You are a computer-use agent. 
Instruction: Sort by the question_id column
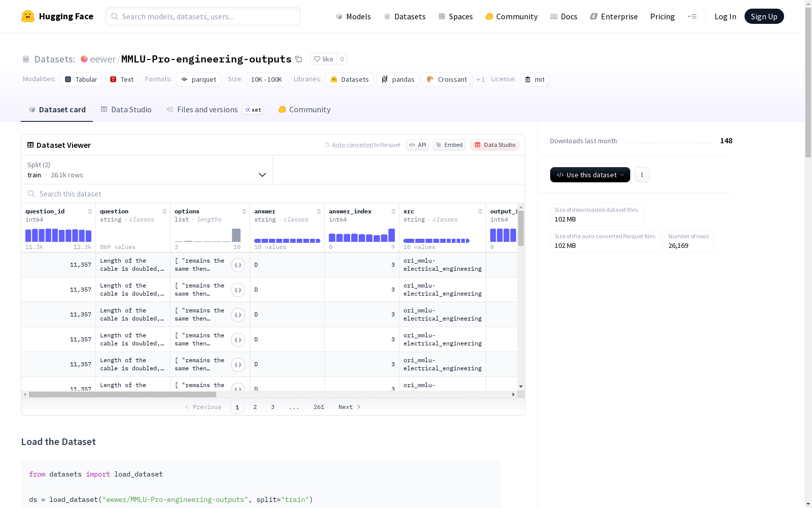coord(90,211)
